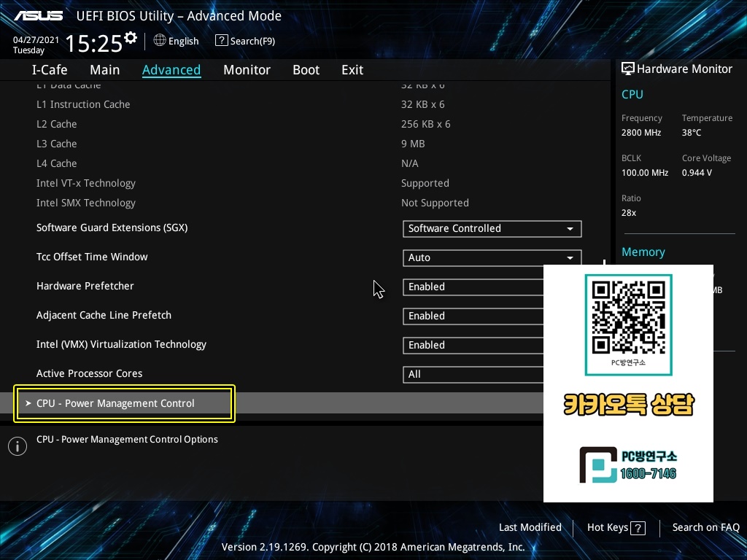The height and width of the screenshot is (560, 747).
Task: Click the 15:25 clock display
Action: pyautogui.click(x=94, y=43)
